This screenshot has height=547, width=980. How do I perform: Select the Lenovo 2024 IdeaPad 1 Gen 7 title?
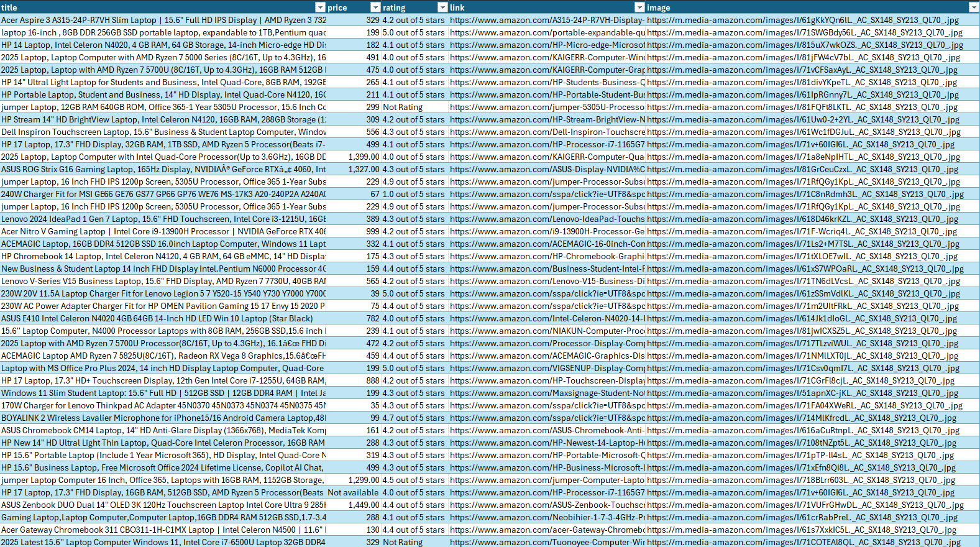coord(163,219)
